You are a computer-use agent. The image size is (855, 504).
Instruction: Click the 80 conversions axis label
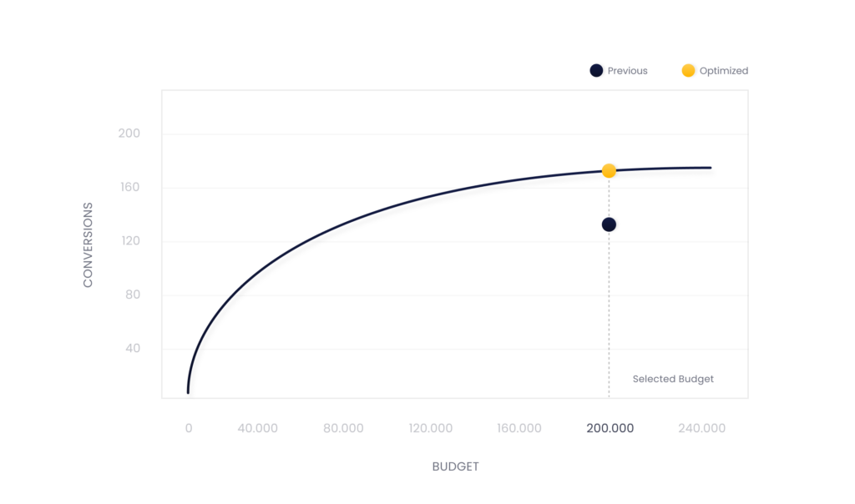pyautogui.click(x=133, y=295)
